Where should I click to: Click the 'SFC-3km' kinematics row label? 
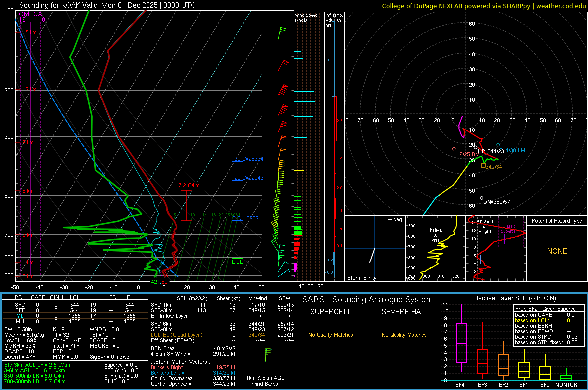[161, 310]
